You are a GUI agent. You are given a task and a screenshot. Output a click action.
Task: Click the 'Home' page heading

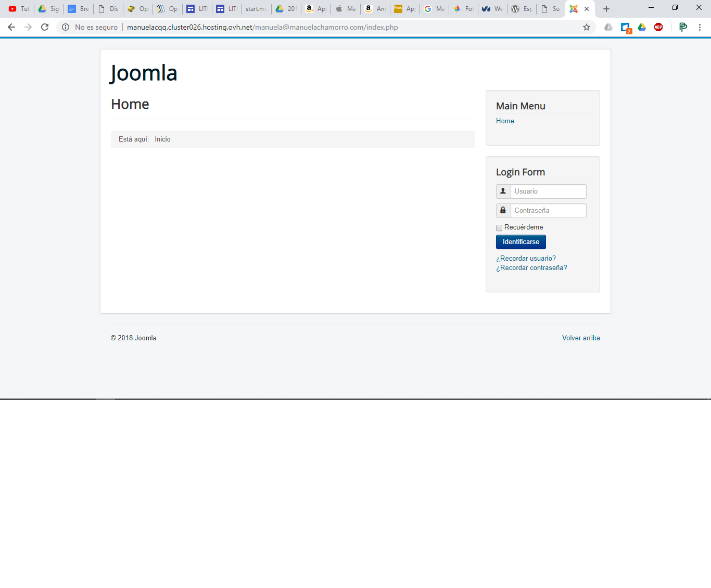[130, 105]
